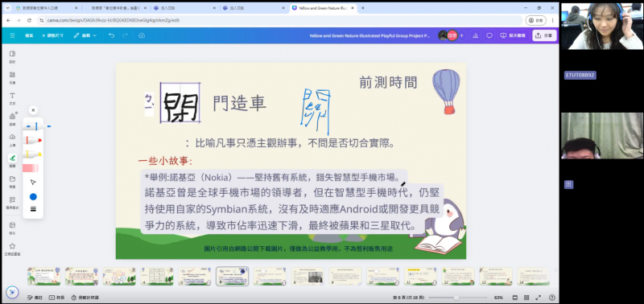The height and width of the screenshot is (304, 644).
Task: Toggle page thumbnail strip view
Action: [514, 298]
